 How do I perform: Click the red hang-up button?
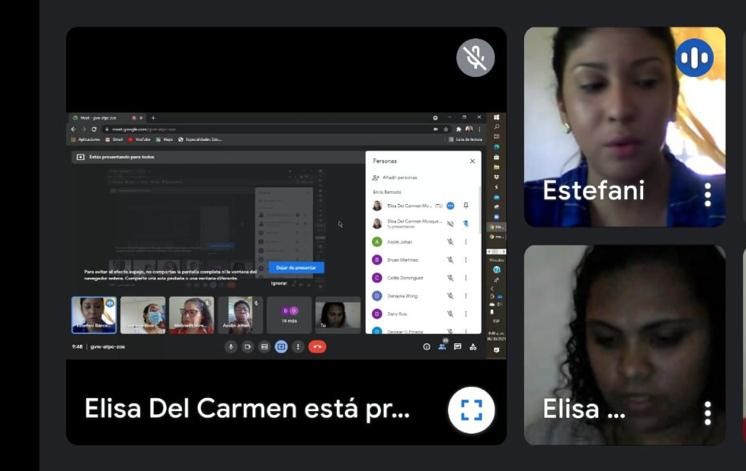point(317,347)
